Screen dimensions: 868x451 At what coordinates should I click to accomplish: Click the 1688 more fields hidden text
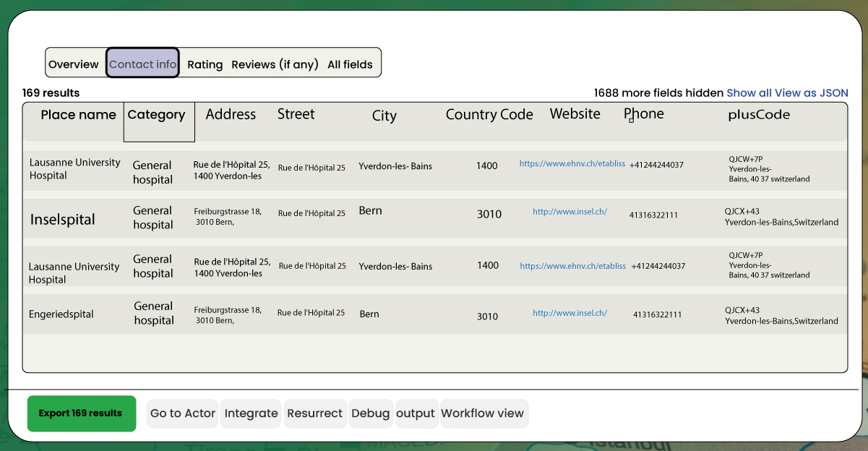pos(658,93)
